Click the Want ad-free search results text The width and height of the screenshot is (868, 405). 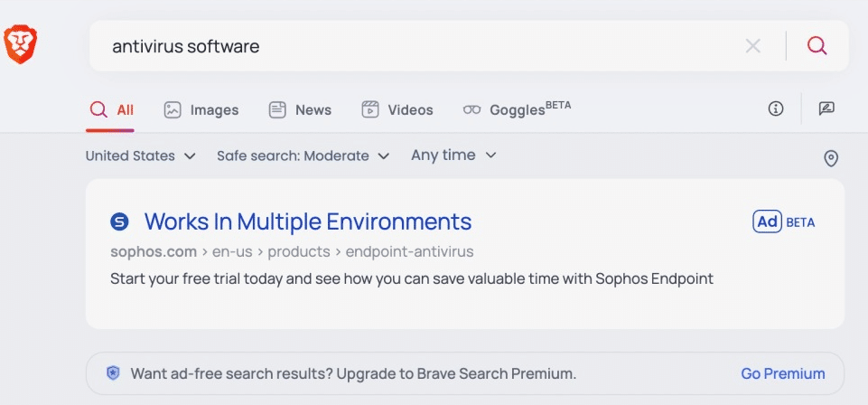[353, 374]
